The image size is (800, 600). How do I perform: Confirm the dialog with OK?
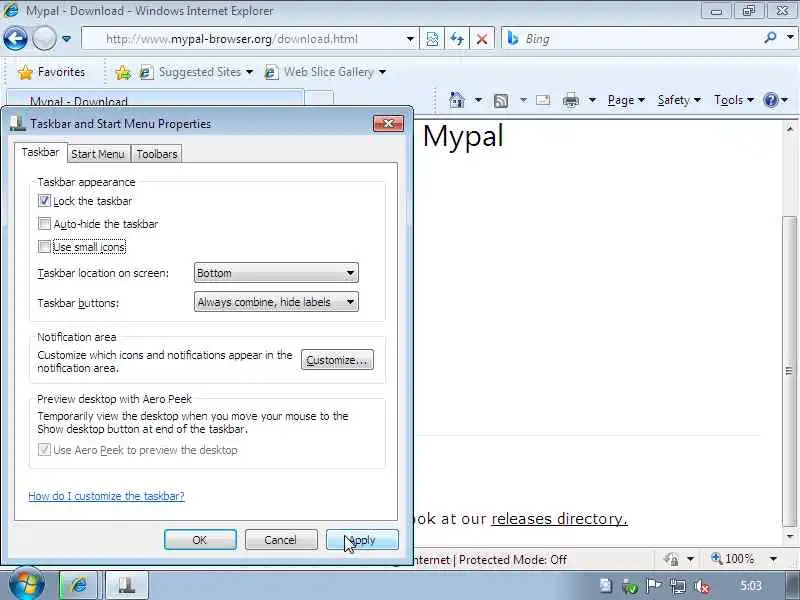click(200, 540)
